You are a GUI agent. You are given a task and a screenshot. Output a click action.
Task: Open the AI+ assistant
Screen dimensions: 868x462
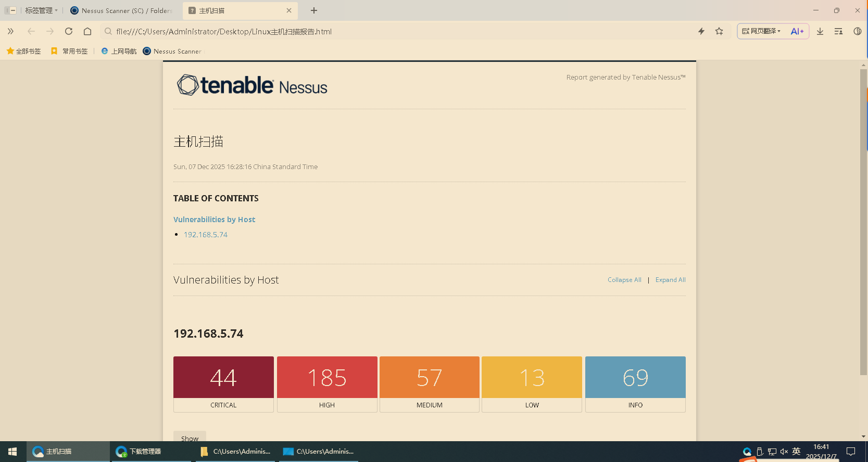click(x=797, y=31)
